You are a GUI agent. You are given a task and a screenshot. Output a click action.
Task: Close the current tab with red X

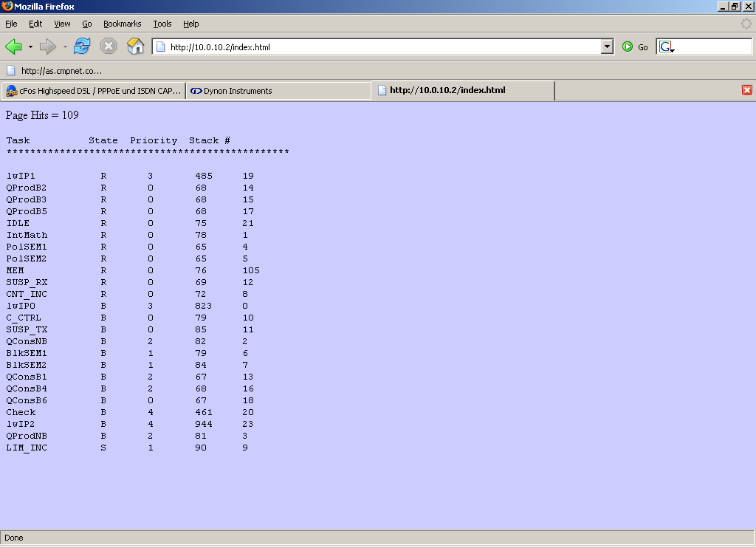point(746,90)
